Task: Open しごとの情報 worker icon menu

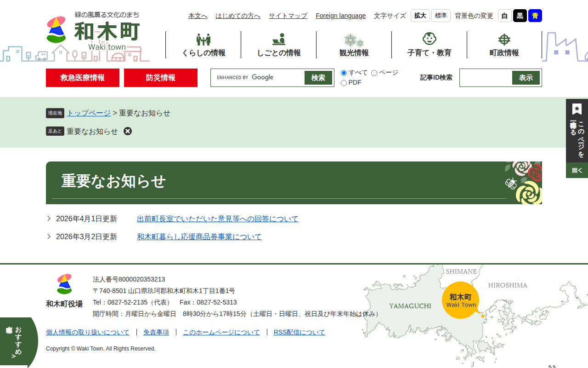Action: coord(278,40)
